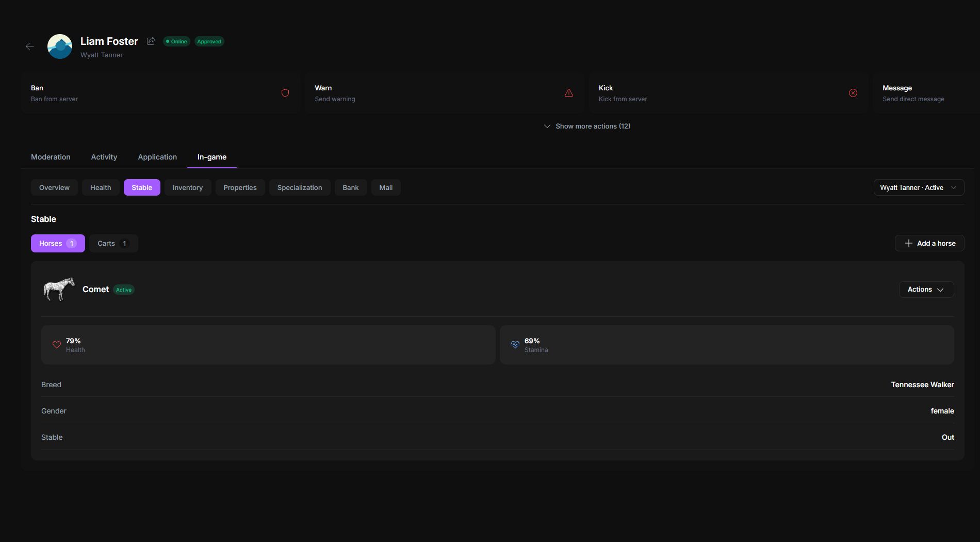Open the Ban from server card
The width and height of the screenshot is (980, 542).
point(160,93)
